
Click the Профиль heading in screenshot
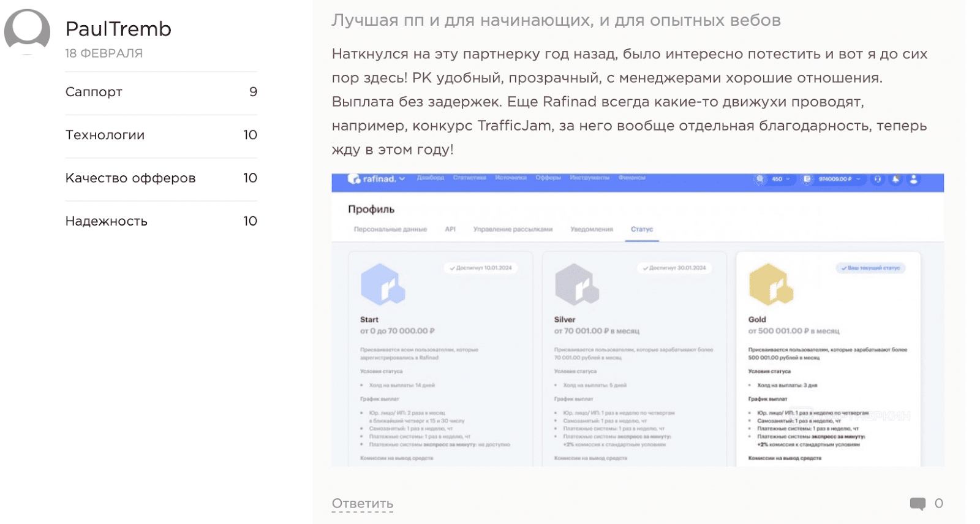[x=371, y=209]
